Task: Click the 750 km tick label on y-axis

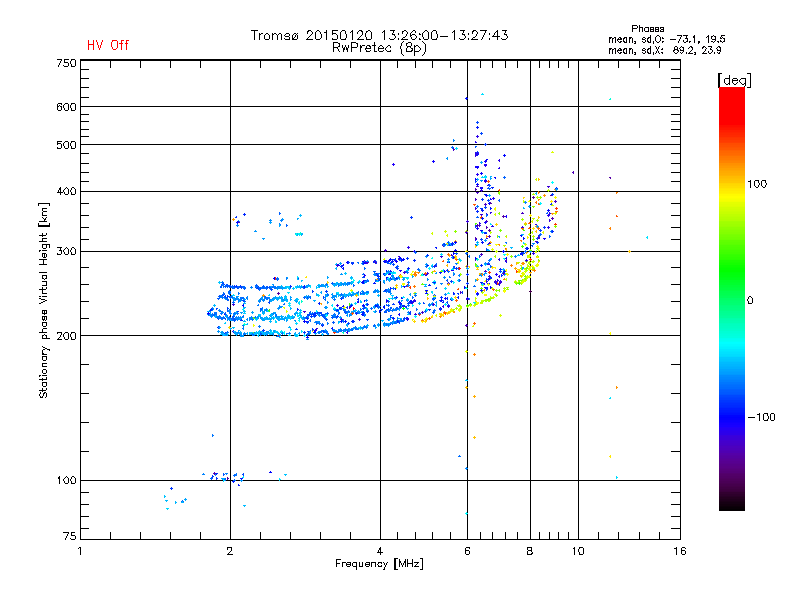Action: tap(66, 63)
